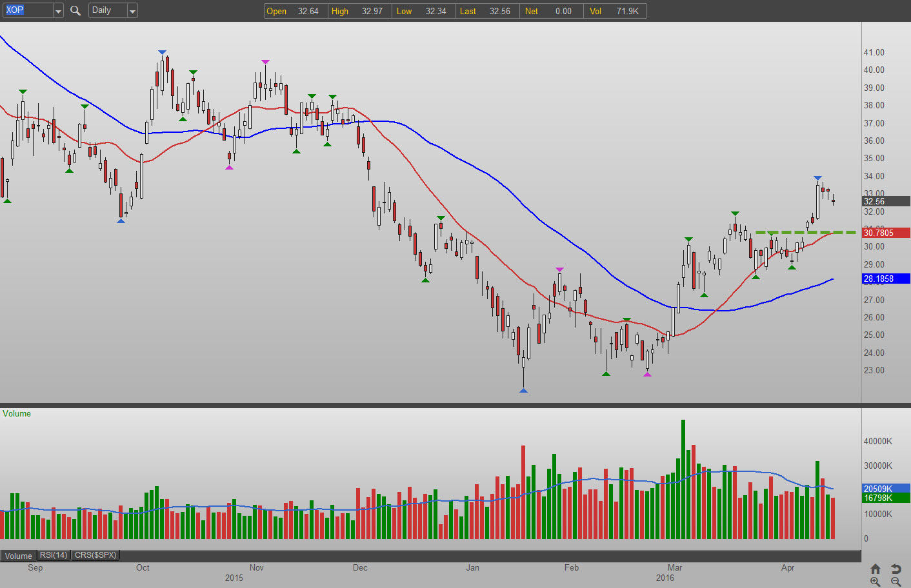Reset the chart with the home icon

click(x=876, y=569)
